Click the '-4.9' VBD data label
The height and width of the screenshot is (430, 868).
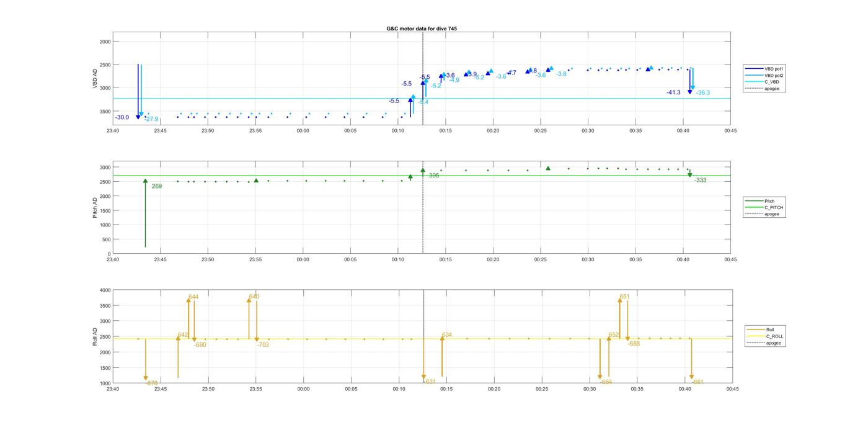click(454, 80)
